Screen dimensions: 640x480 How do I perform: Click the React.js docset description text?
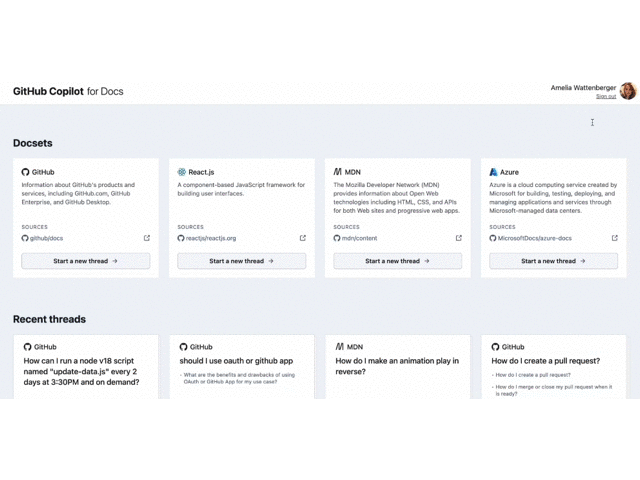coord(241,189)
